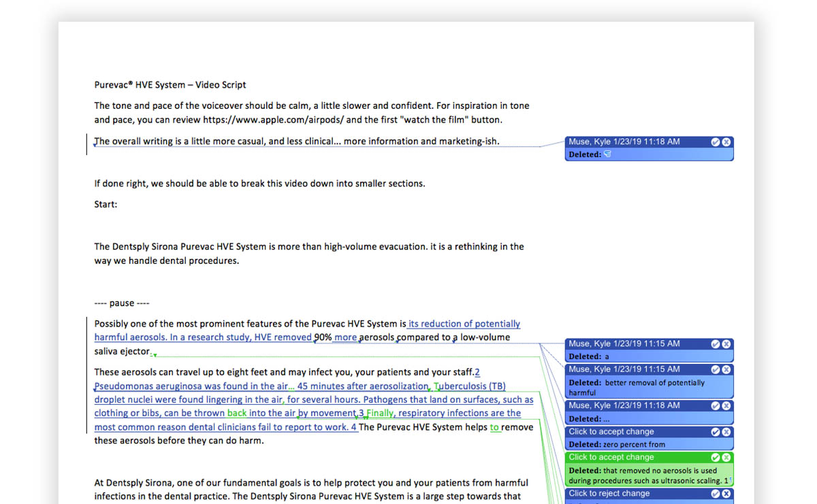Reject the deleted ellipsis change balloon
The width and height of the screenshot is (817, 504).
pos(726,406)
